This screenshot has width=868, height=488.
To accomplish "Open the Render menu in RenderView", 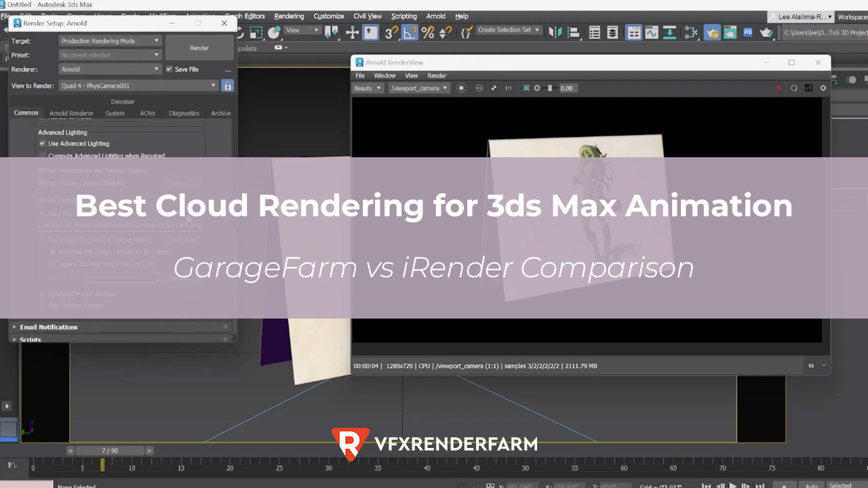I will pyautogui.click(x=437, y=76).
